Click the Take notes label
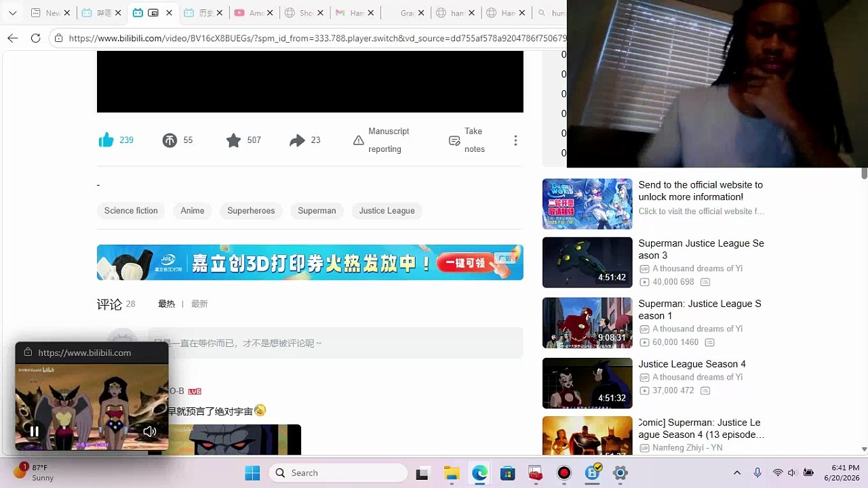This screenshot has width=868, height=488. click(475, 140)
